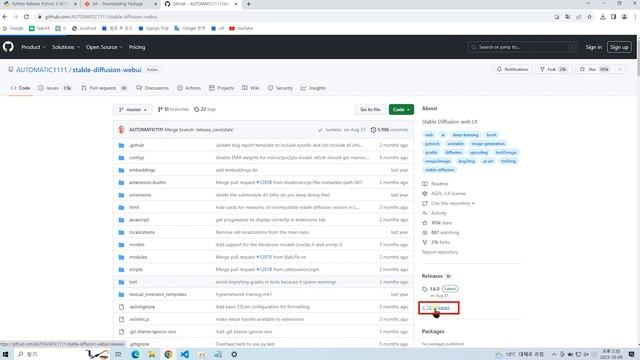Click the Notifications button
The image size is (640, 360).
tap(512, 69)
